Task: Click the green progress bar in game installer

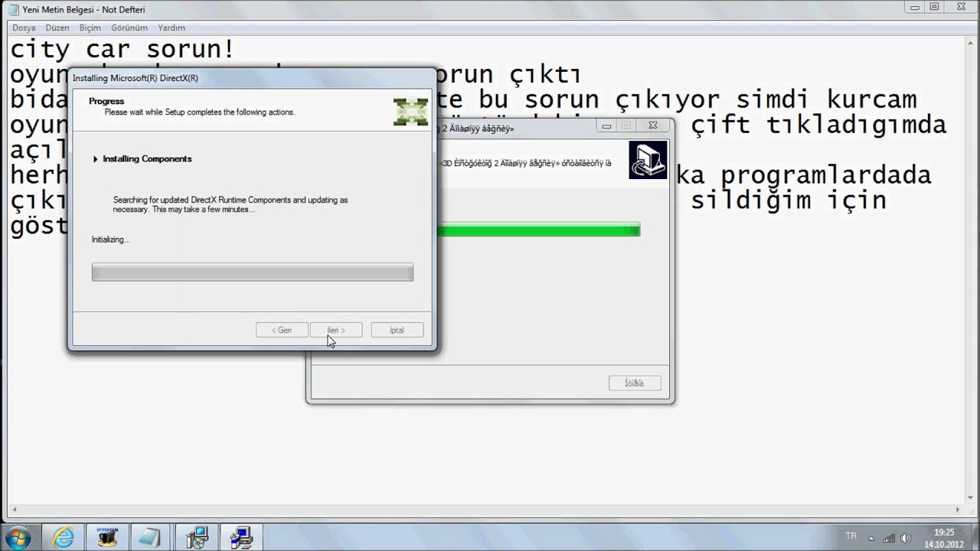Action: [538, 230]
